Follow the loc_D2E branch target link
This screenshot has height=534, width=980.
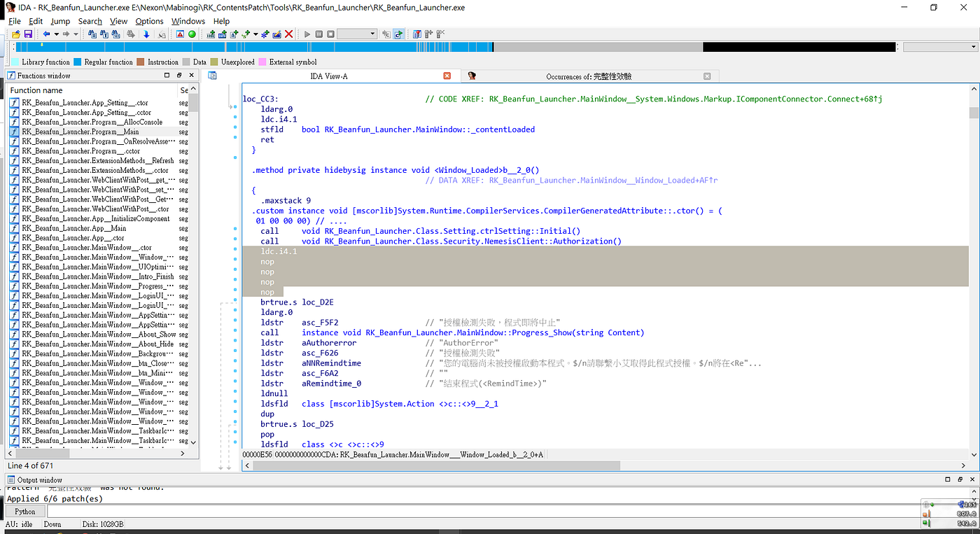click(x=316, y=302)
